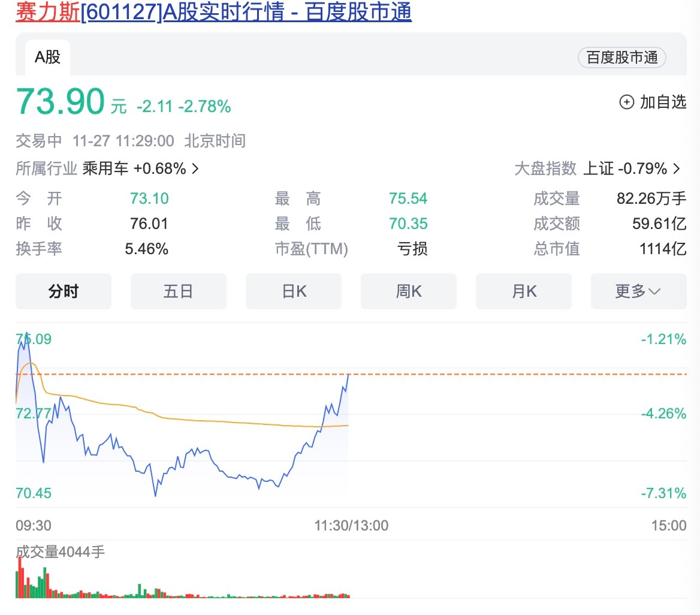Click the chart axis label 70.45
Image resolution: width=700 pixels, height=615 pixels.
[34, 493]
